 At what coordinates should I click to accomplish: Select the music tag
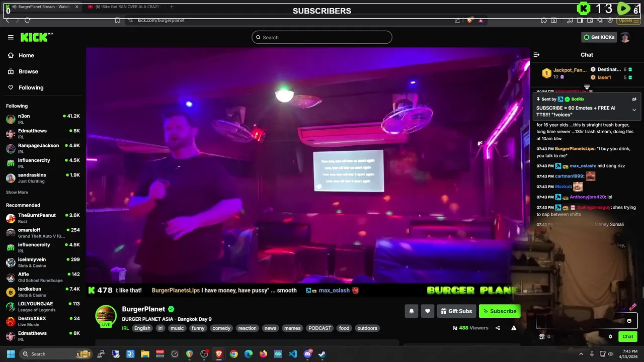tap(177, 328)
